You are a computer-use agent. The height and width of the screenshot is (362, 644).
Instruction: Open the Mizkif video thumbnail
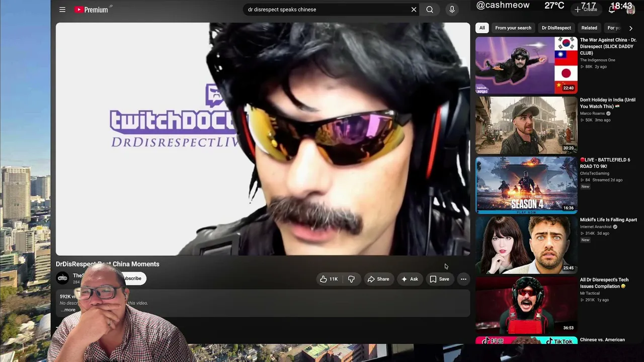click(x=526, y=245)
